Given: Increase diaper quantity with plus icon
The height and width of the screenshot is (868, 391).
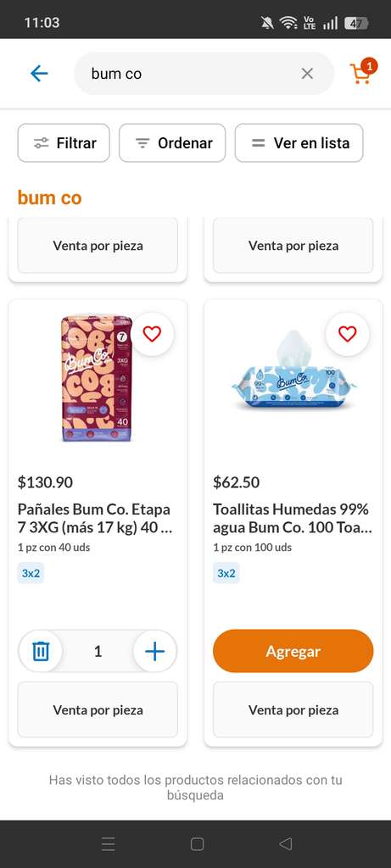Looking at the screenshot, I should (x=155, y=651).
